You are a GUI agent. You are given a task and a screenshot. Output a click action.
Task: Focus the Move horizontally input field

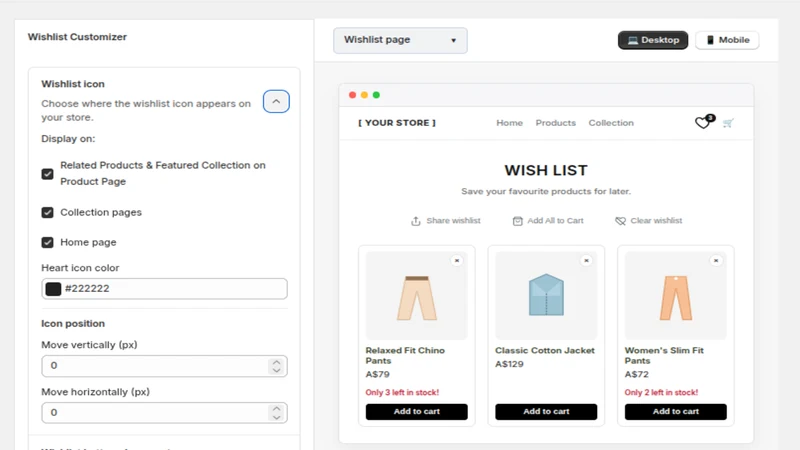(x=164, y=413)
